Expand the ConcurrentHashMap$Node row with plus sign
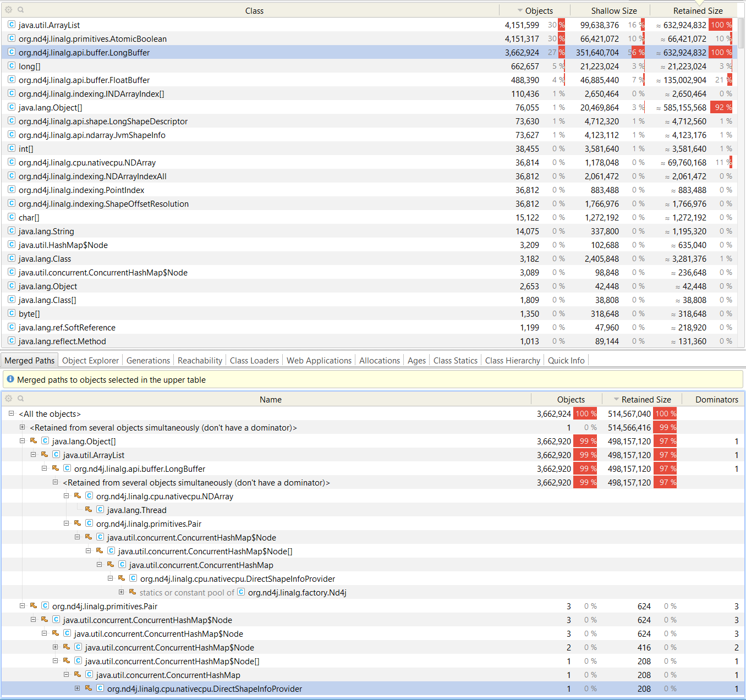746x700 pixels. (x=55, y=647)
